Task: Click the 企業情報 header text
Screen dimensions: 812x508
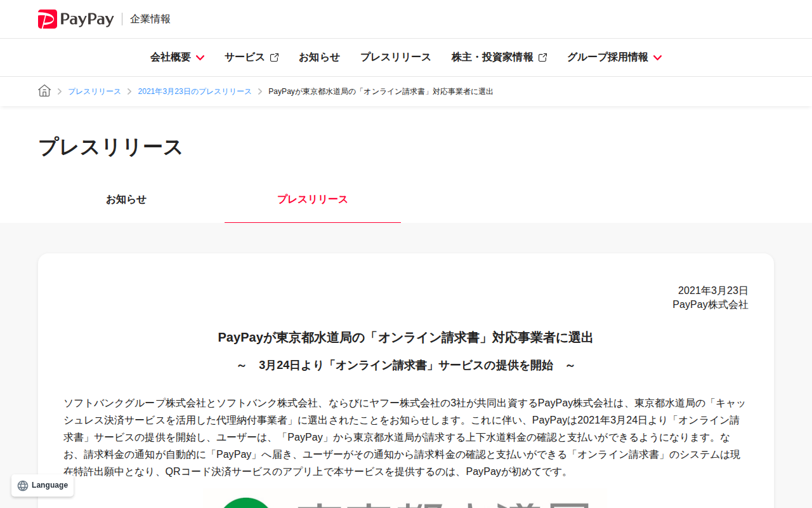Action: click(x=150, y=19)
